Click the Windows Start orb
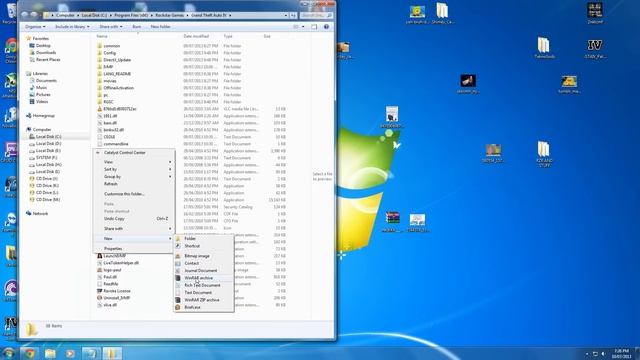Viewport: 640px width, 360px height. click(8, 353)
